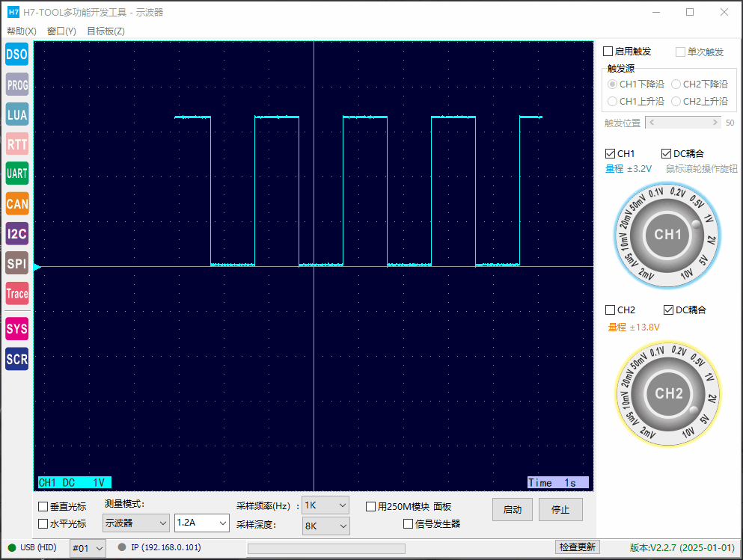
Task: Select the PROG programmer icon
Action: click(17, 84)
